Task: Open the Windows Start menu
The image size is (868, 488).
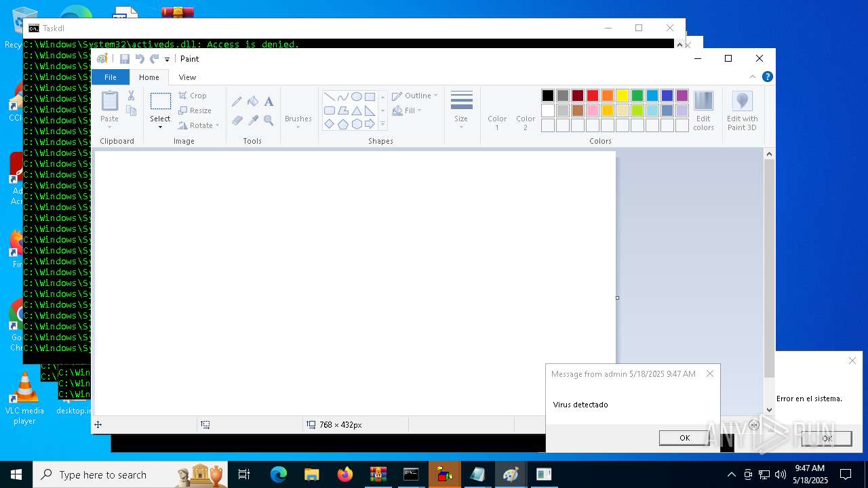Action: pyautogui.click(x=16, y=474)
